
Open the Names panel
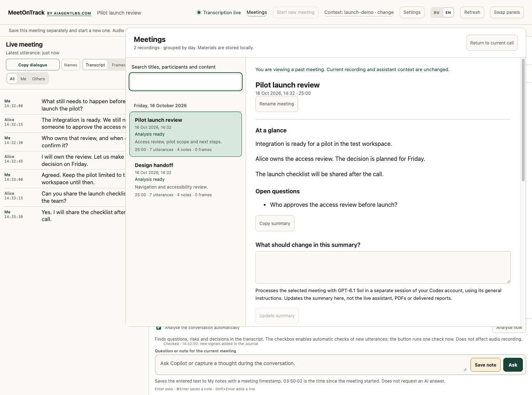[x=71, y=65]
